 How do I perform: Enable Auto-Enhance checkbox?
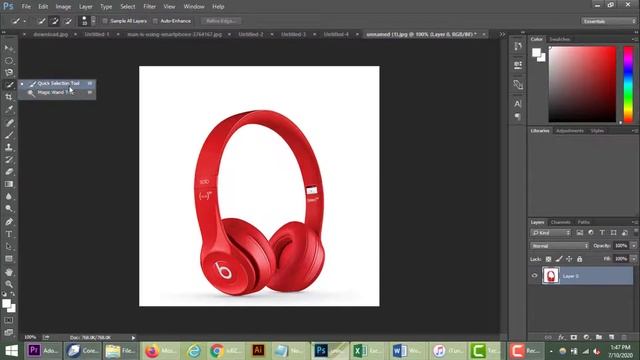pyautogui.click(x=155, y=21)
